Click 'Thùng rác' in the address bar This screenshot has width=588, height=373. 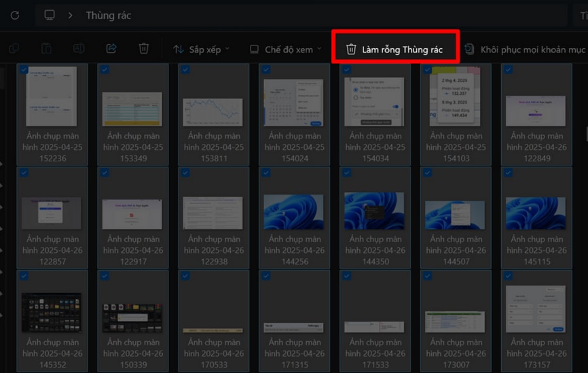pos(109,15)
